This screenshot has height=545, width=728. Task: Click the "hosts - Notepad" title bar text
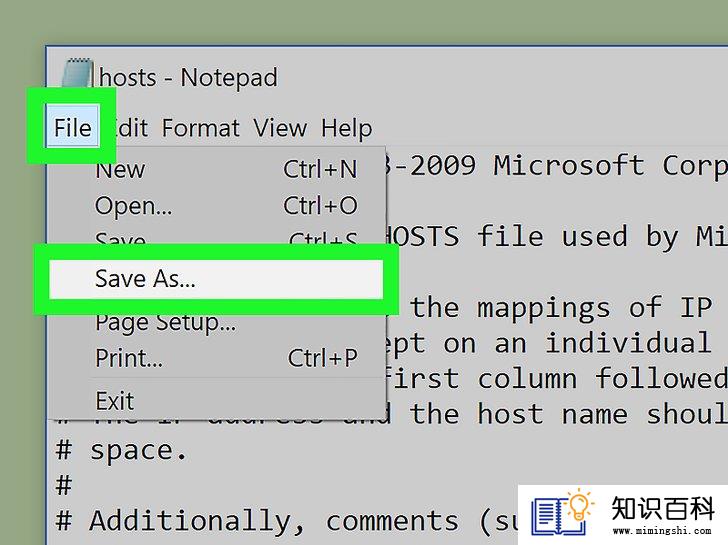188,77
